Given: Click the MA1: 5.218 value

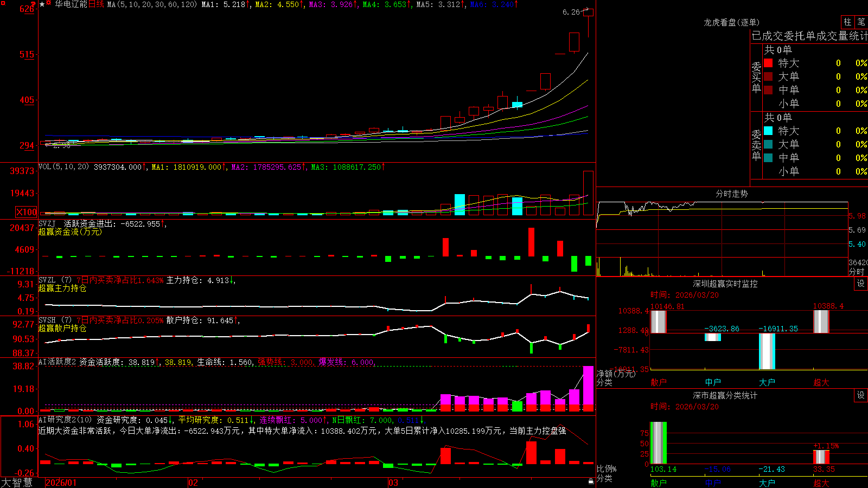Looking at the screenshot, I should pos(224,4).
